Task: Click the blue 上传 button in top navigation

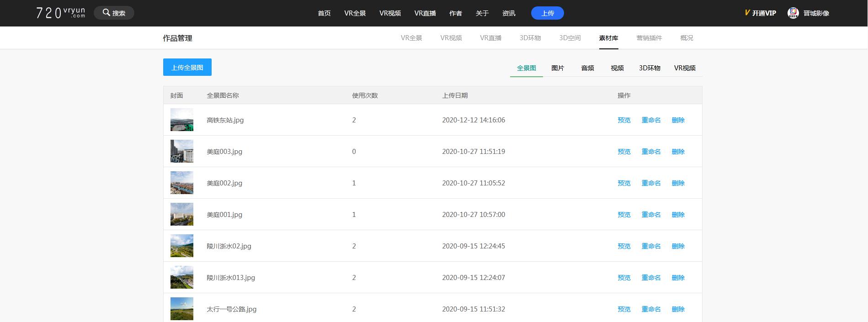Action: click(547, 13)
